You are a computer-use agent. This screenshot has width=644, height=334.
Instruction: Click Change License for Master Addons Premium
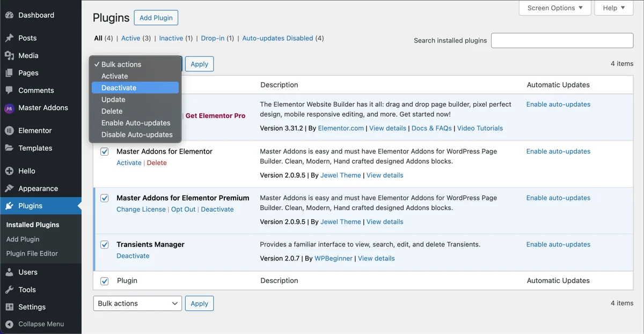click(x=141, y=209)
